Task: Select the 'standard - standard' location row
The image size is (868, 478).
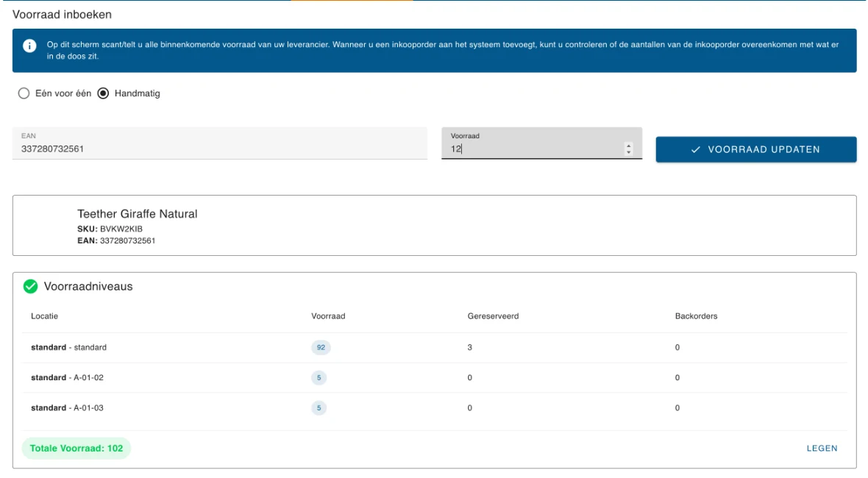Action: tap(435, 347)
